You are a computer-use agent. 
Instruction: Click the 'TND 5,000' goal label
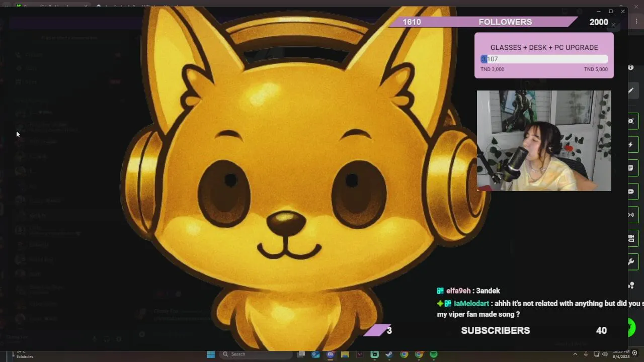pyautogui.click(x=596, y=69)
